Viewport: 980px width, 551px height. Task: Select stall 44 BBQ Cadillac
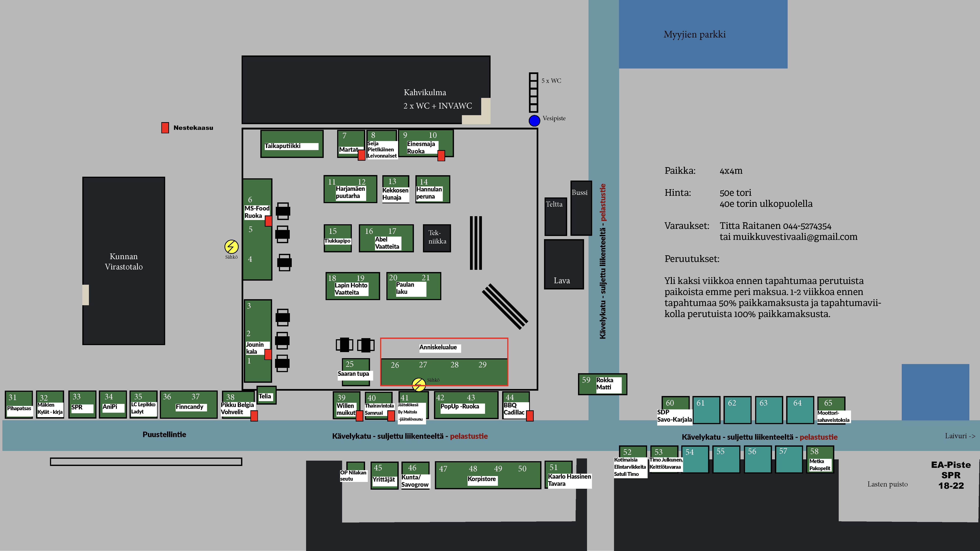[516, 405]
